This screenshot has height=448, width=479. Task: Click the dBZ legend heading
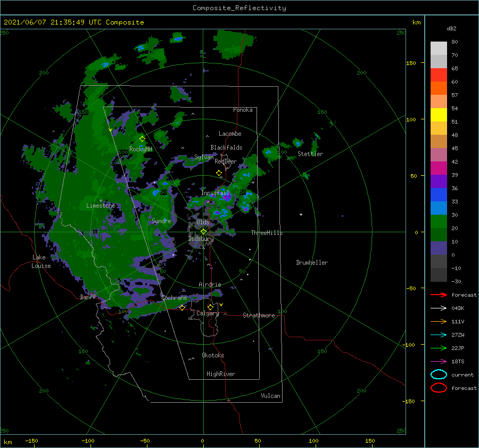click(x=451, y=28)
